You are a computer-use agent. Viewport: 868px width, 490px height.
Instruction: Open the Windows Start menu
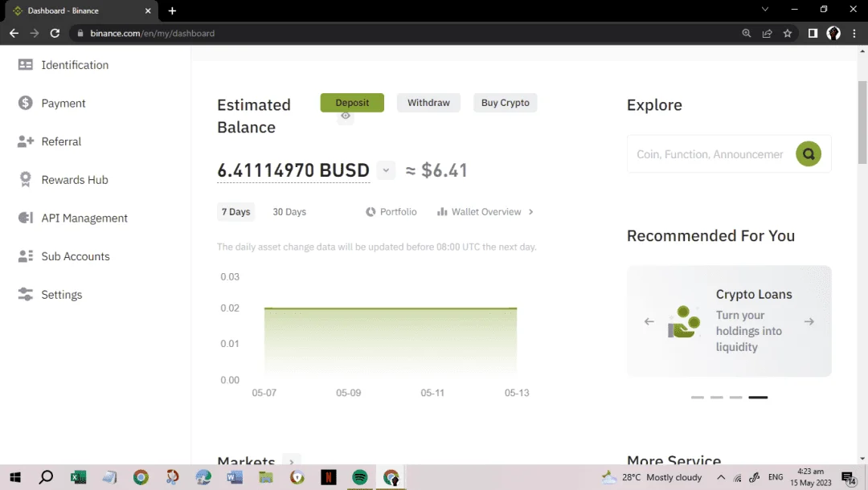click(15, 477)
